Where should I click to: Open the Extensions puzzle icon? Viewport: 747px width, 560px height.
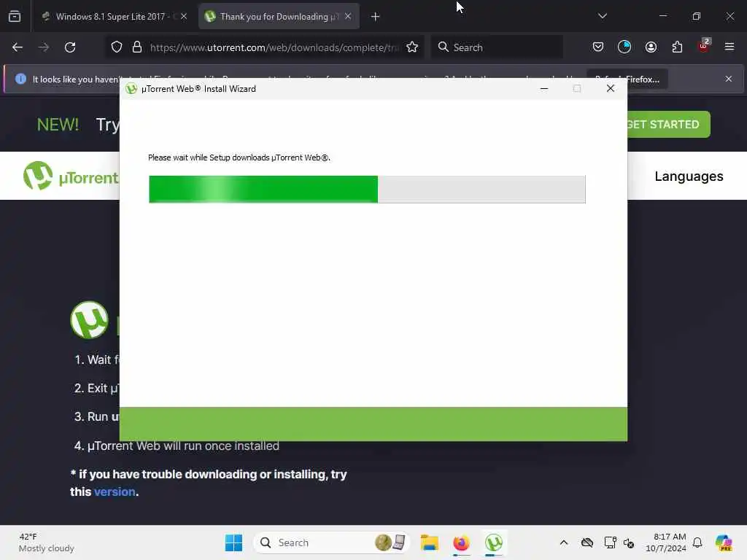pos(677,47)
